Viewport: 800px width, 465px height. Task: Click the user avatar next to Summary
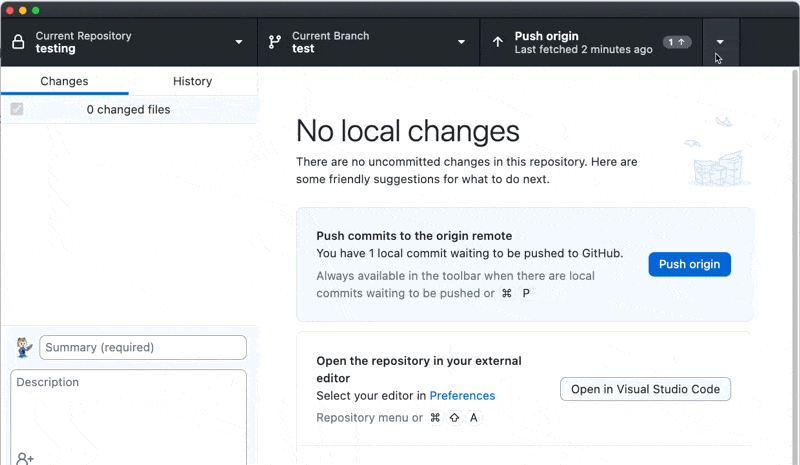23,348
